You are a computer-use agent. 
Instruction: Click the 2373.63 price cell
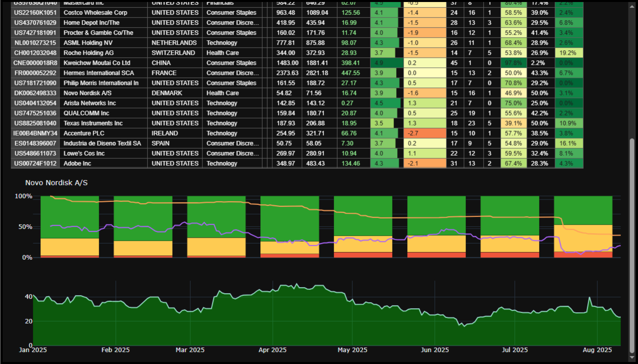tap(287, 73)
